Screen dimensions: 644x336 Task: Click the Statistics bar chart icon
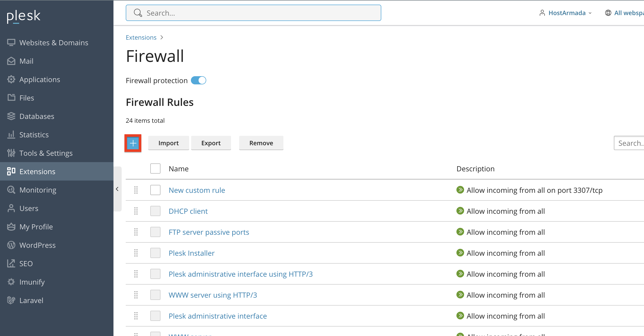11,135
